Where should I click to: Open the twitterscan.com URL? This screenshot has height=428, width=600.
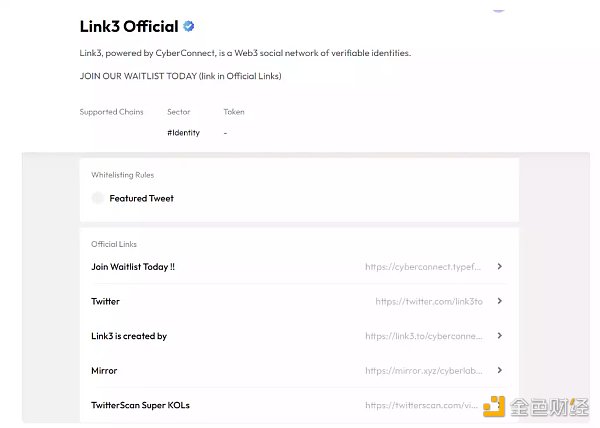point(421,405)
